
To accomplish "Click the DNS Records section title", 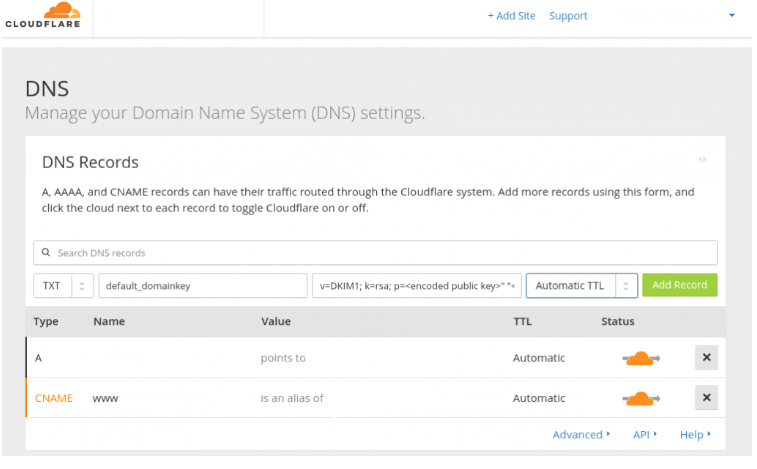I will (x=90, y=162).
